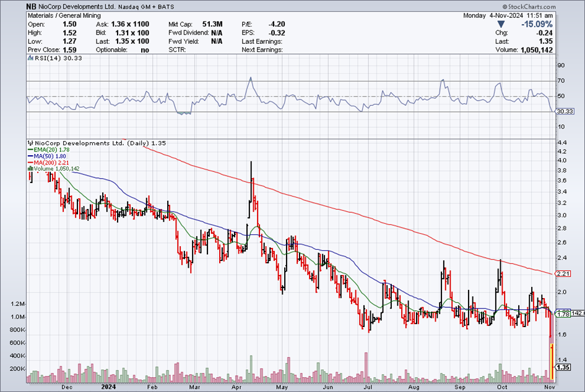This screenshot has width=585, height=392.
Task: Click the Optionable value no
Action: 145,50
